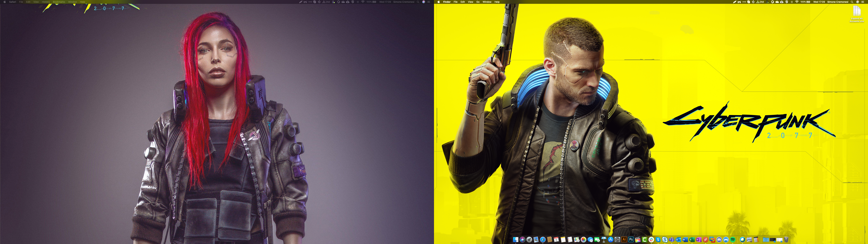Viewport: 868px width, 244px height.
Task: Open Adobe Illustrator from the dock
Action: tap(624, 240)
